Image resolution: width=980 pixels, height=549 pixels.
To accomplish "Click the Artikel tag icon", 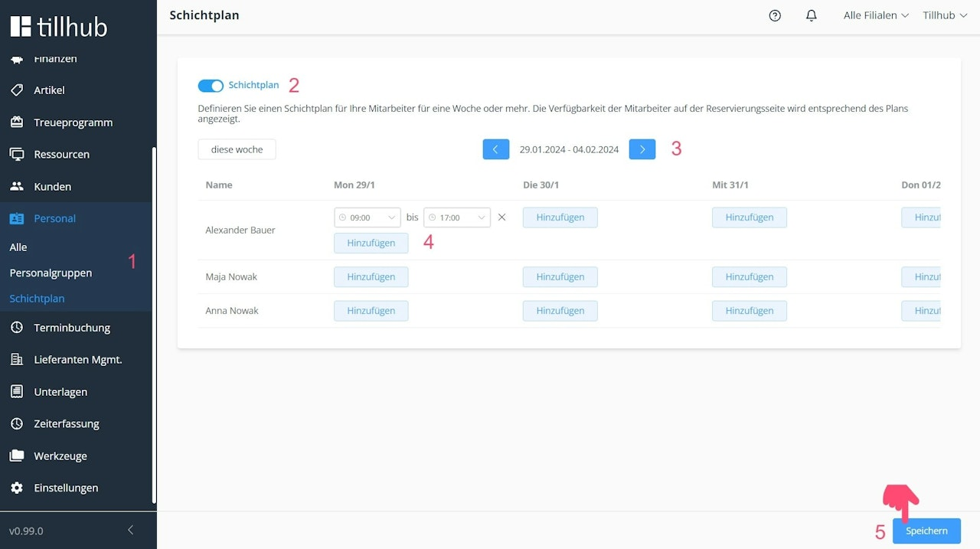I will (x=17, y=90).
